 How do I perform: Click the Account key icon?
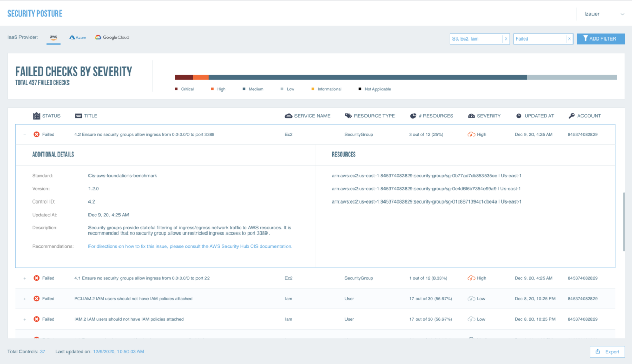572,116
